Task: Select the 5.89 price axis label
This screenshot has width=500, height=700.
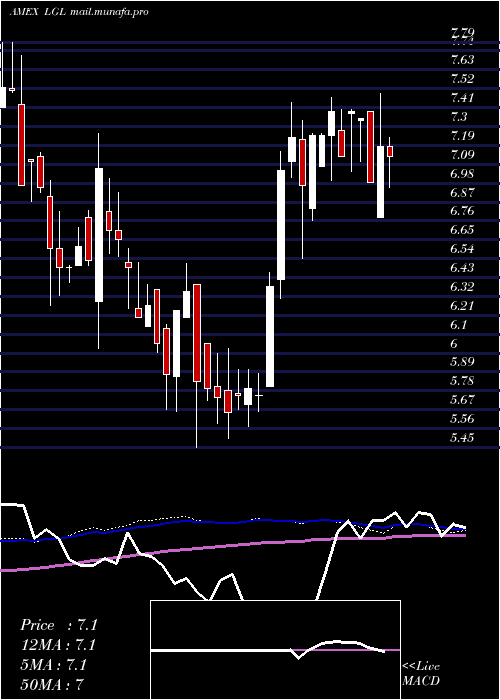Action: 462,362
